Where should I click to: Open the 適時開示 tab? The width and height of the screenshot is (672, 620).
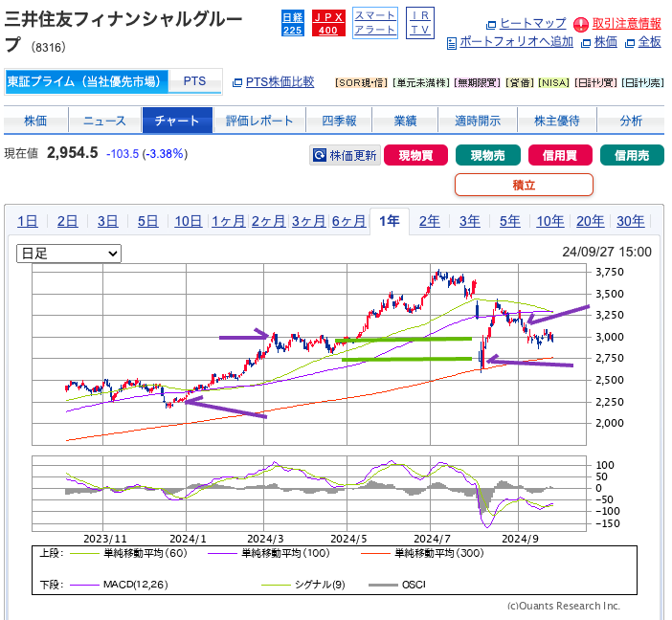tap(478, 121)
